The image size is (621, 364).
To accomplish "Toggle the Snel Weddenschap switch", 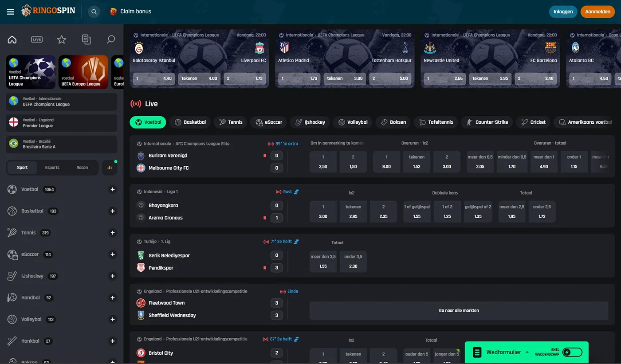I will coord(572,352).
